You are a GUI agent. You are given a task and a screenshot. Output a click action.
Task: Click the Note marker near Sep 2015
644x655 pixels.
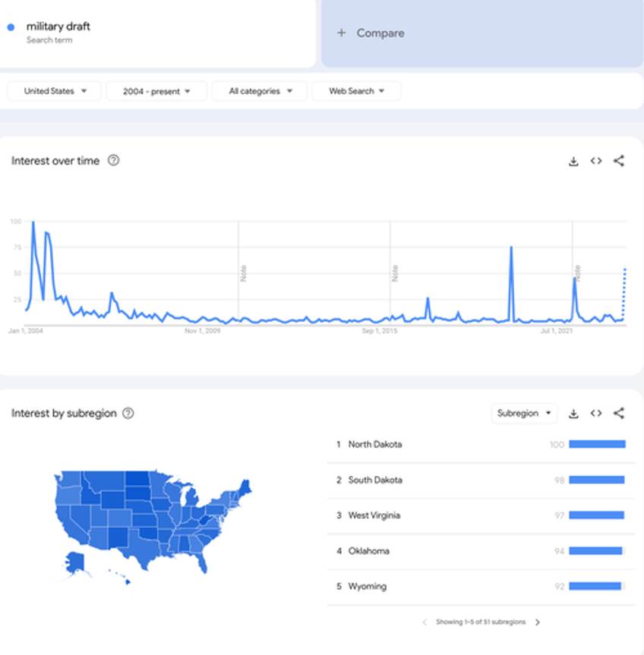(x=395, y=273)
